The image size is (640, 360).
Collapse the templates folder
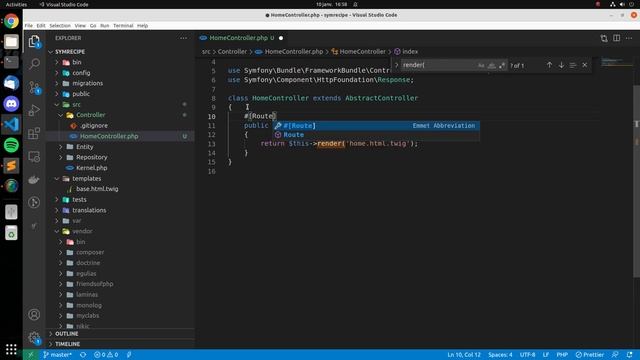click(120, 178)
